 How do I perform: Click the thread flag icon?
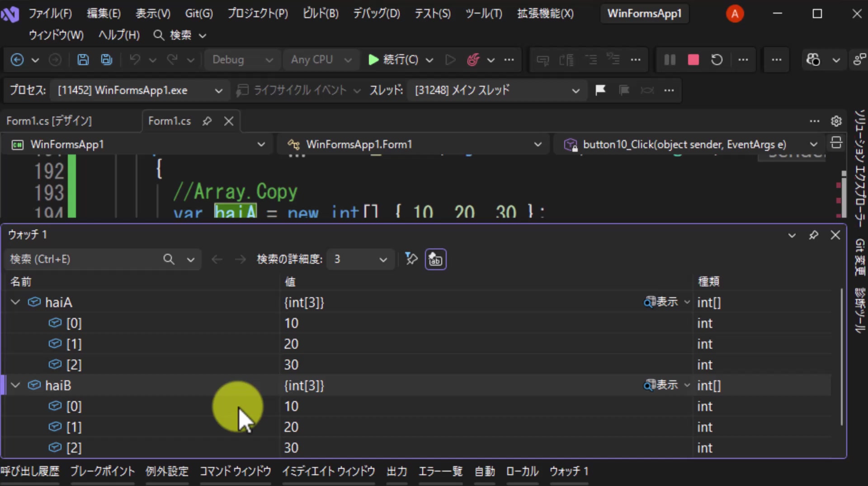(x=600, y=90)
